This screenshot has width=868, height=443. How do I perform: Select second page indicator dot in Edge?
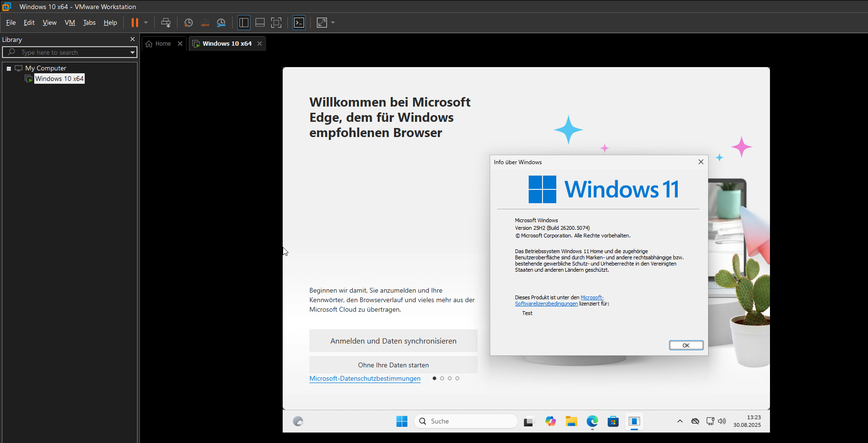[442, 378]
